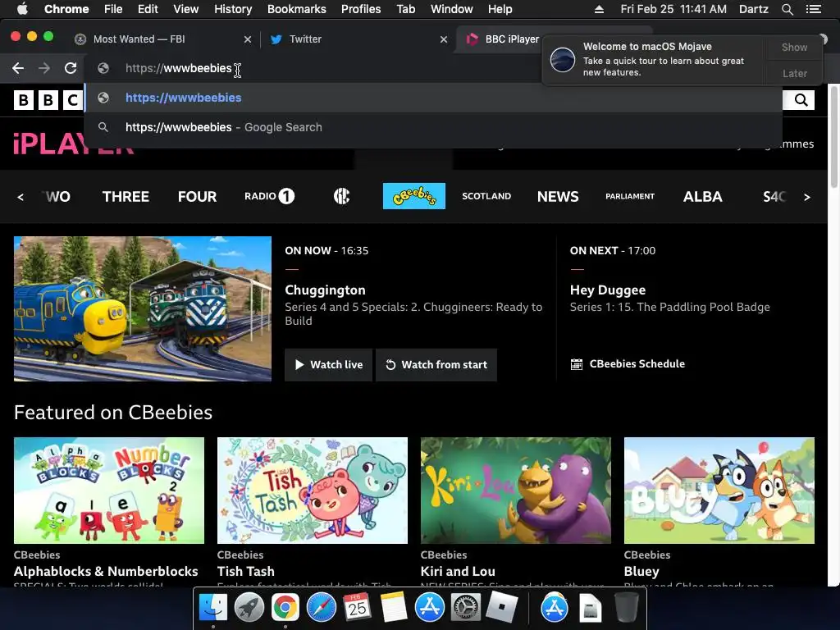Click the Chrome forward arrow
840x630 pixels.
coord(44,68)
